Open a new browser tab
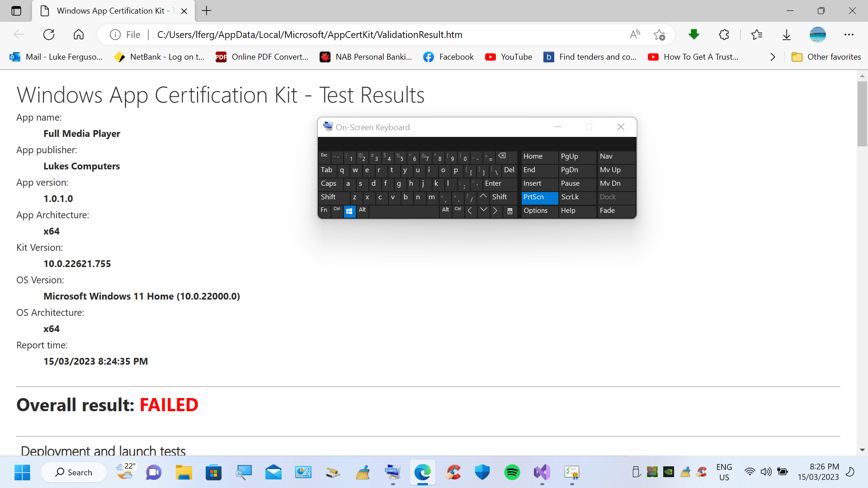Viewport: 868px width, 488px height. [x=207, y=11]
